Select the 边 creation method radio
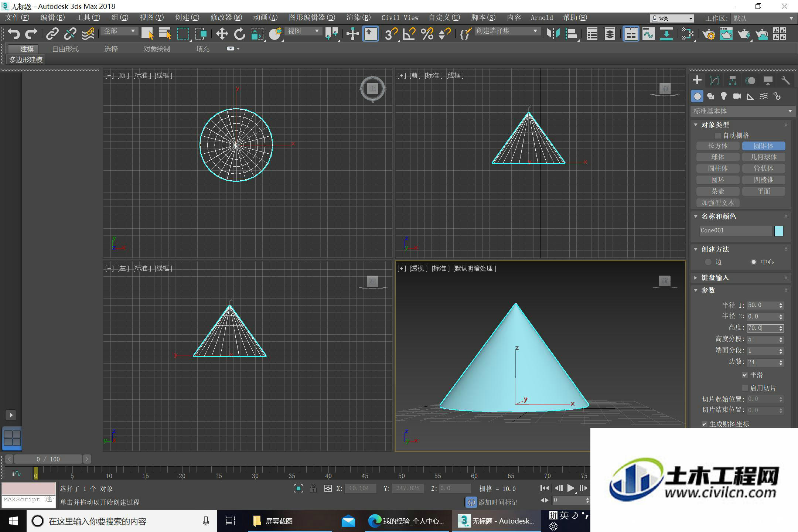Viewport: 798px width, 532px height. coord(708,262)
